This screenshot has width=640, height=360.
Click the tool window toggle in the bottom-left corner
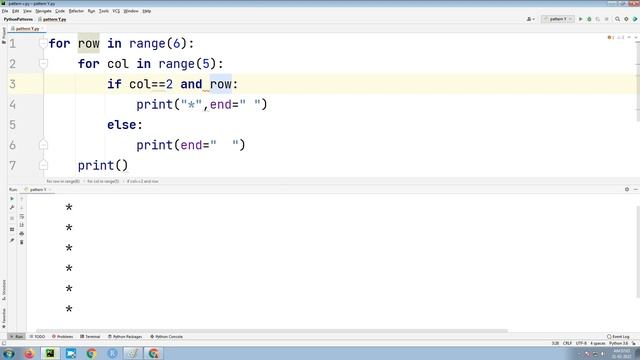point(4,343)
